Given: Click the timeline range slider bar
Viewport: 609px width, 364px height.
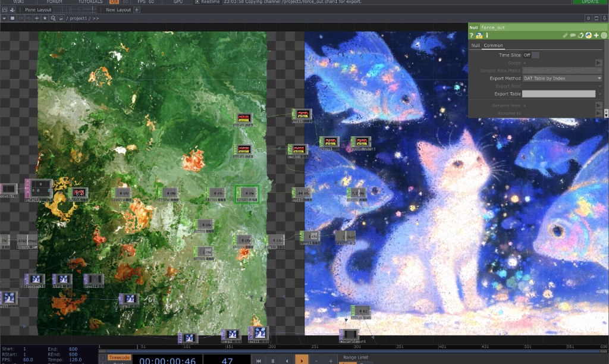Looking at the screenshot, I should pos(353,351).
